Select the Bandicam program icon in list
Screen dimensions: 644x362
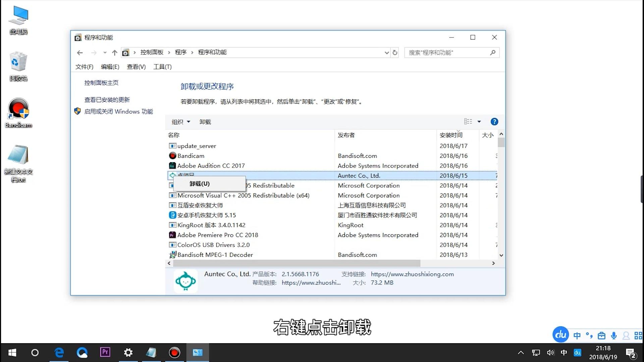(x=172, y=156)
